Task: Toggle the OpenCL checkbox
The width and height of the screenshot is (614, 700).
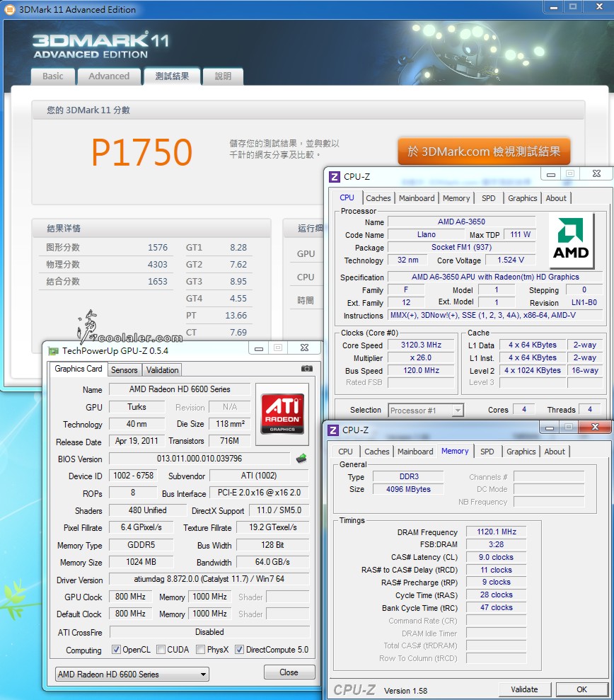Action: point(116,650)
